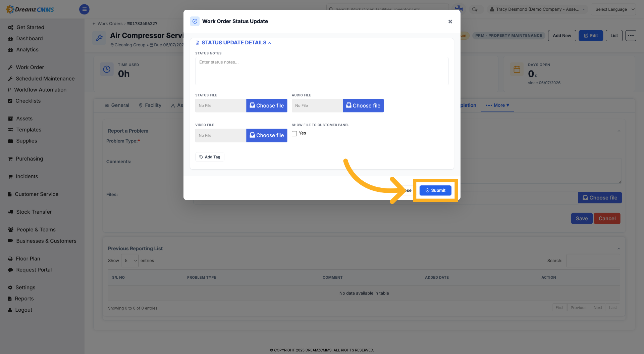Expand the More tab dropdown

tap(497, 105)
